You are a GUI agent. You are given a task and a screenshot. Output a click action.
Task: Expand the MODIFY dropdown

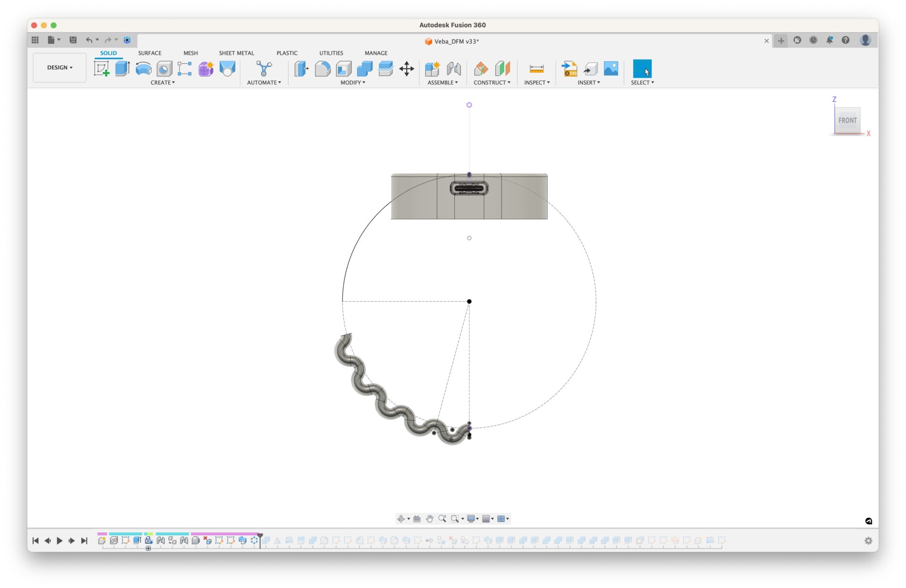tap(352, 83)
